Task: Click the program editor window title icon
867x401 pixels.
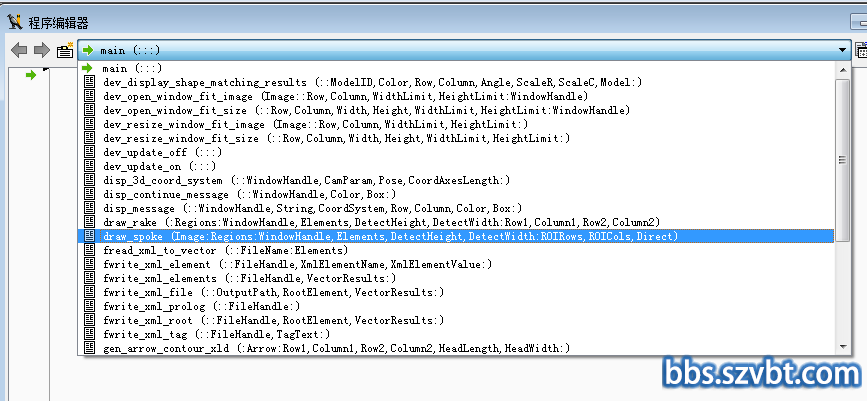Action: click(15, 22)
